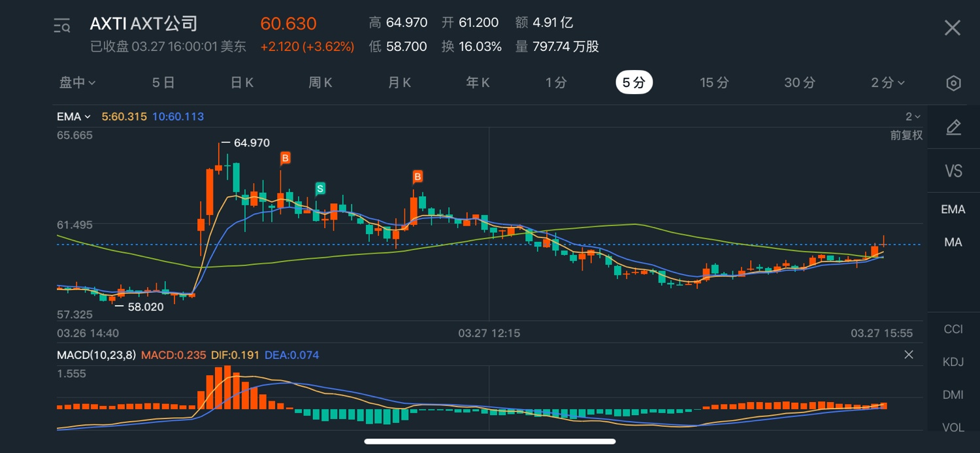Expand the EMA indicator dropdown
The height and width of the screenshot is (453, 980).
74,117
